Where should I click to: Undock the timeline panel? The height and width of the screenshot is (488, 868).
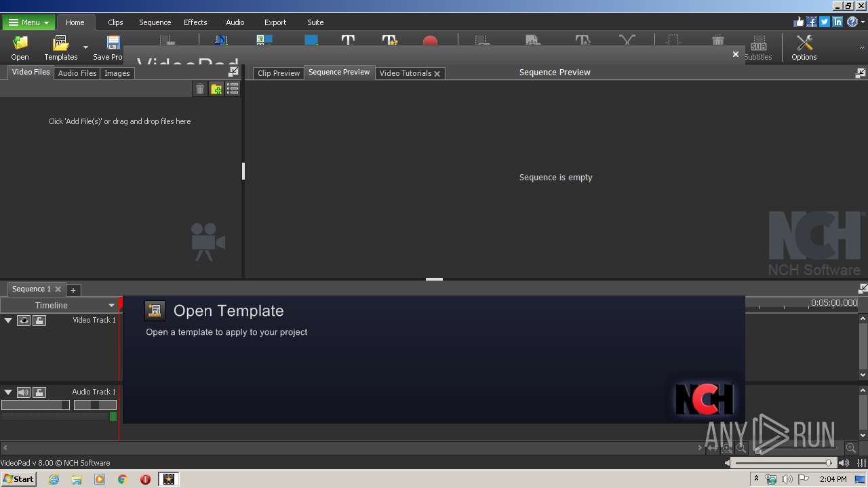(x=863, y=288)
